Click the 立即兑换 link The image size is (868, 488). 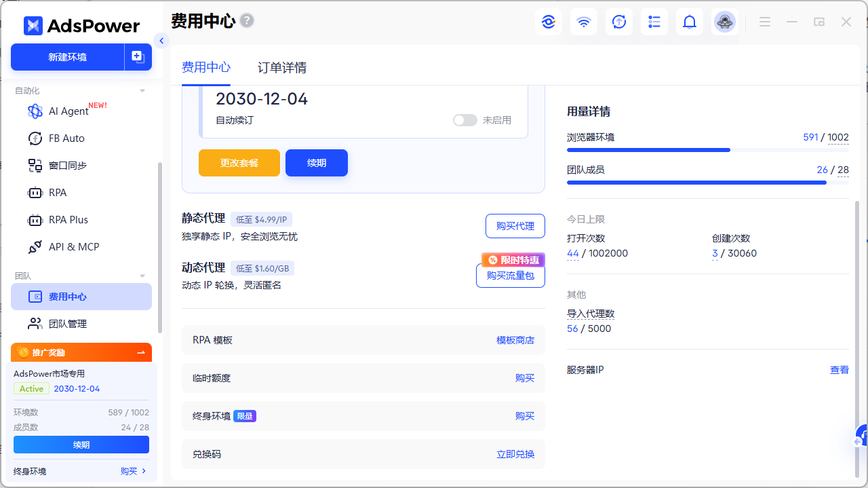coord(515,454)
